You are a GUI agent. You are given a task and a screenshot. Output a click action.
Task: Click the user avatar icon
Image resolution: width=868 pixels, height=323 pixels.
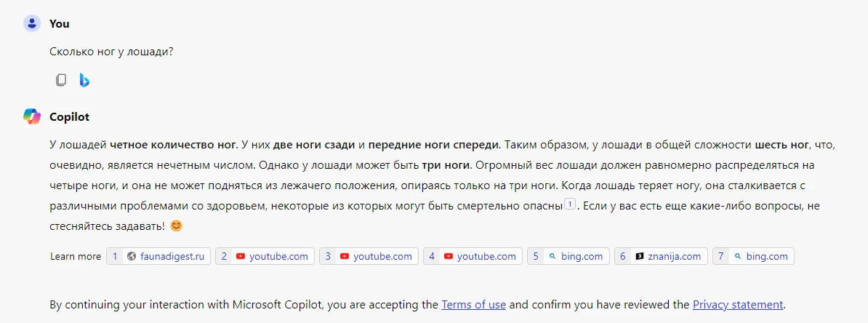click(x=32, y=23)
